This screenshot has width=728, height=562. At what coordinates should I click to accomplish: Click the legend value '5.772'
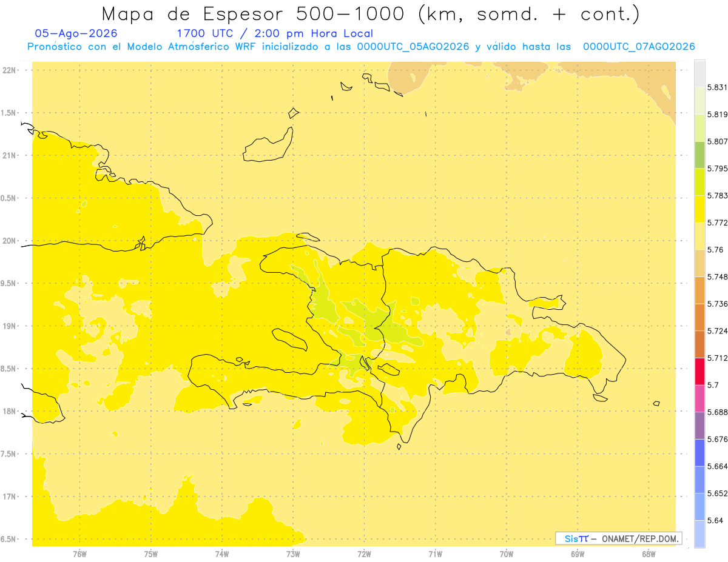pyautogui.click(x=717, y=222)
